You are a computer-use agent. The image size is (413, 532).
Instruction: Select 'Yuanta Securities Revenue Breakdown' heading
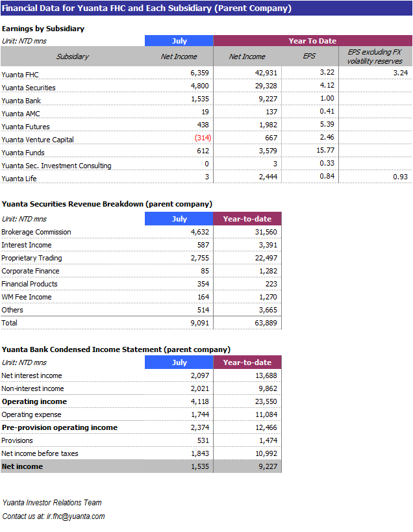click(106, 204)
